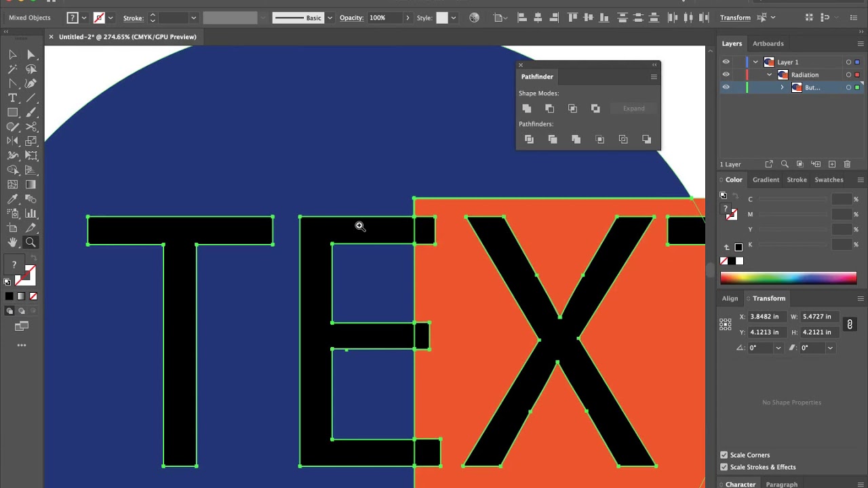The width and height of the screenshot is (868, 488).
Task: Select the Direct Selection tool
Action: point(31,55)
